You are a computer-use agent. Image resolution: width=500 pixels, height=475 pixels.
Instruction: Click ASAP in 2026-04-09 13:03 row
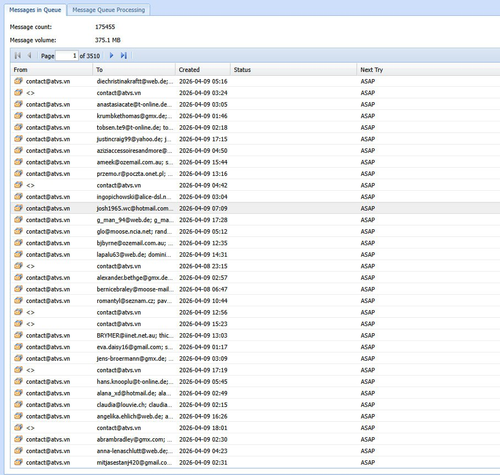[x=368, y=335]
